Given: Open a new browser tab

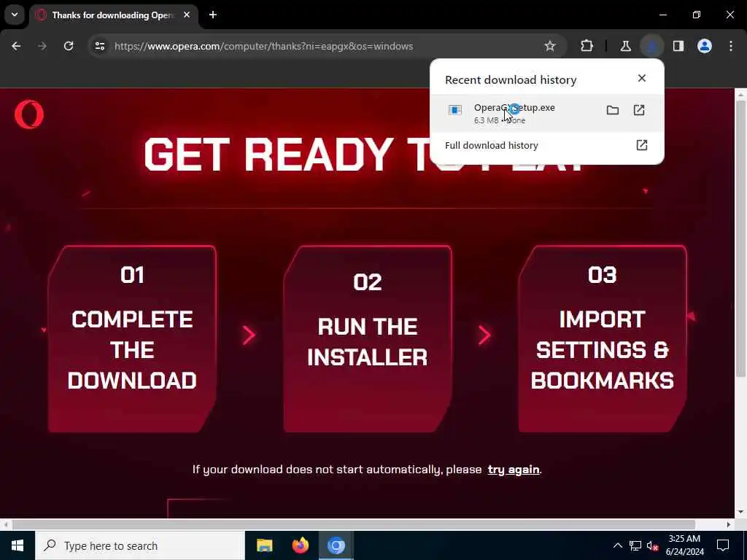Looking at the screenshot, I should tap(213, 15).
